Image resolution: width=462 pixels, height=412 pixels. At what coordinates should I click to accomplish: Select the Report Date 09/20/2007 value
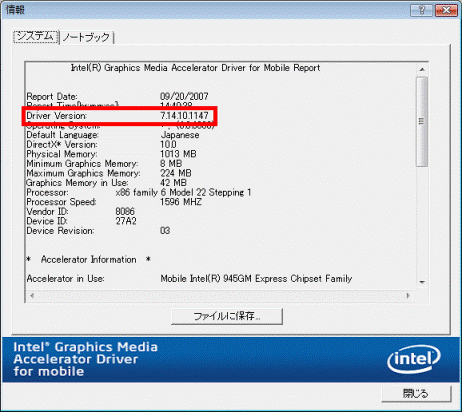pos(184,96)
